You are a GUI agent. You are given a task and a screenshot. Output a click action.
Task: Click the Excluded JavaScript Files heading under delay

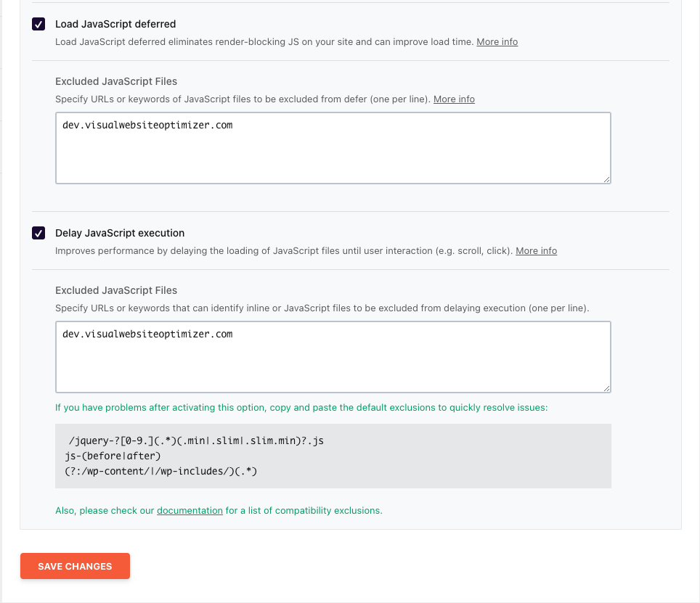point(116,290)
